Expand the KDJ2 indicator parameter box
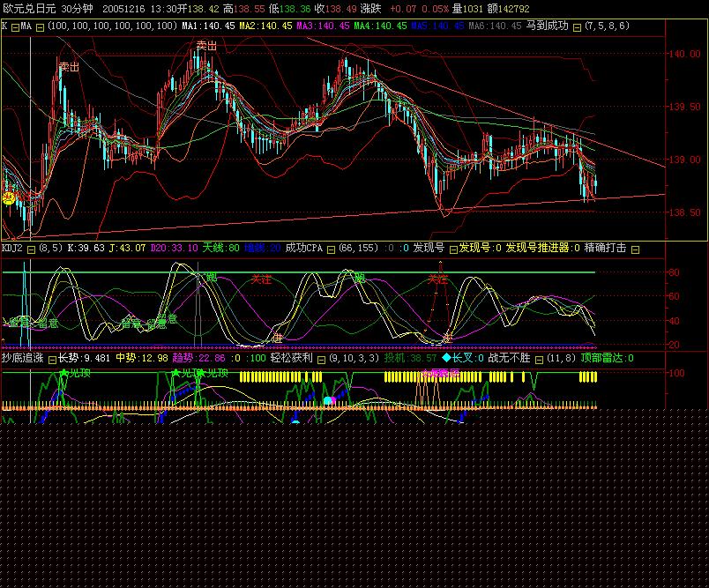This screenshot has width=709, height=588. point(31,249)
